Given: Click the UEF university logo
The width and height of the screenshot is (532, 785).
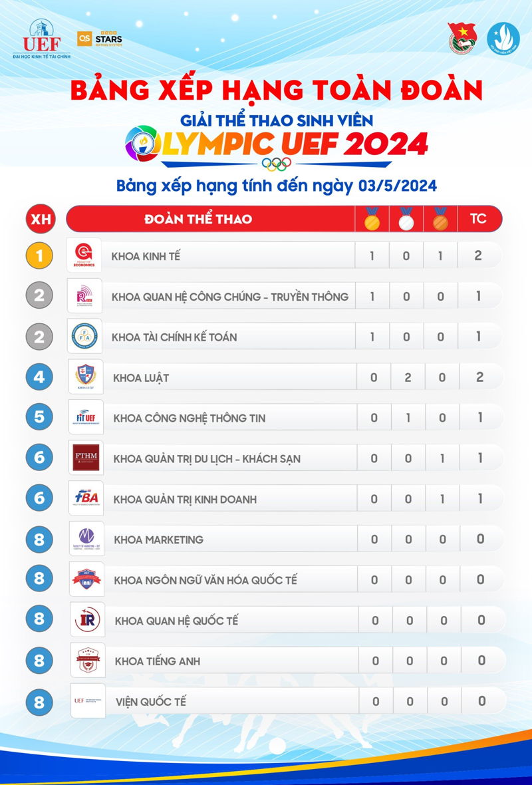Looking at the screenshot, I should (x=41, y=39).
